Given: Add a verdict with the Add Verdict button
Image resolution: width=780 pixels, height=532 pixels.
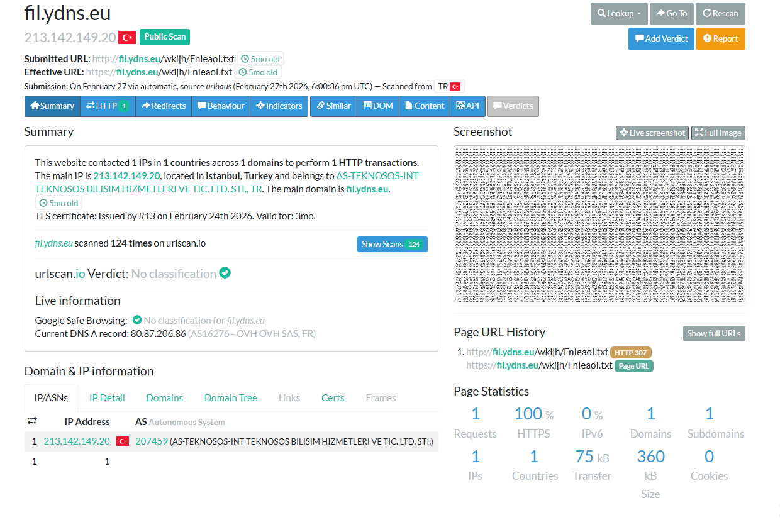Looking at the screenshot, I should [661, 38].
